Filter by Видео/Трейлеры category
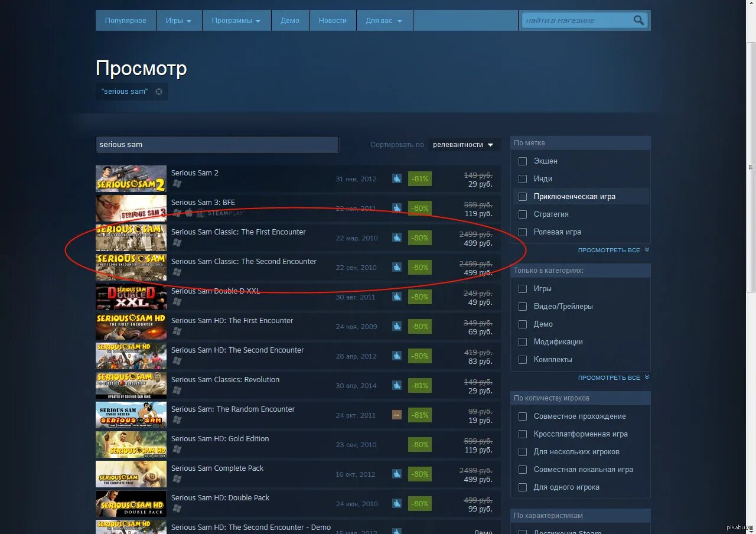 pos(523,306)
